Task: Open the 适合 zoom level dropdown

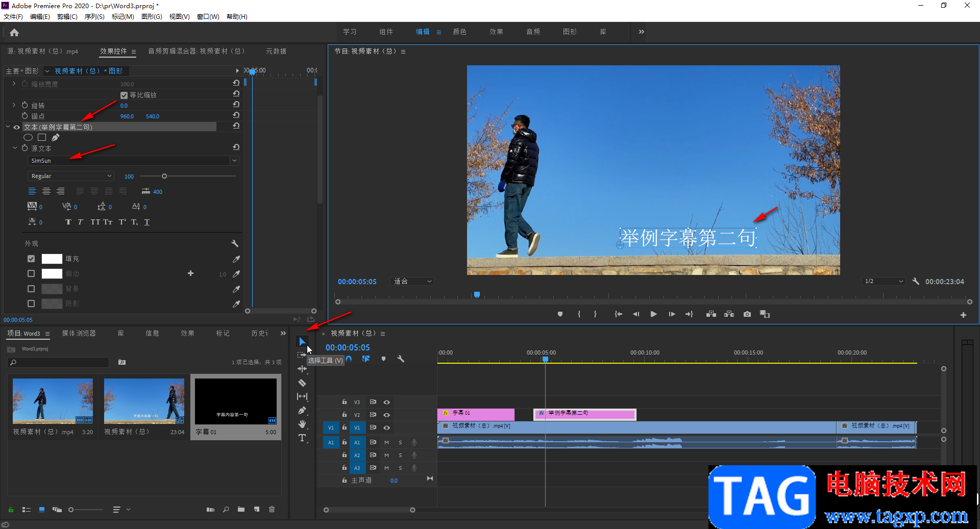Action: pyautogui.click(x=412, y=282)
